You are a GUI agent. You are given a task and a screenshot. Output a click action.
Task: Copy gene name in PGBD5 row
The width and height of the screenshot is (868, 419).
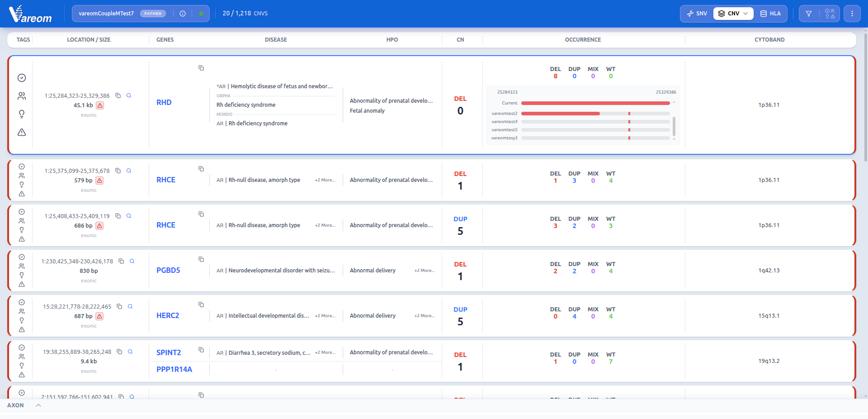[201, 259]
